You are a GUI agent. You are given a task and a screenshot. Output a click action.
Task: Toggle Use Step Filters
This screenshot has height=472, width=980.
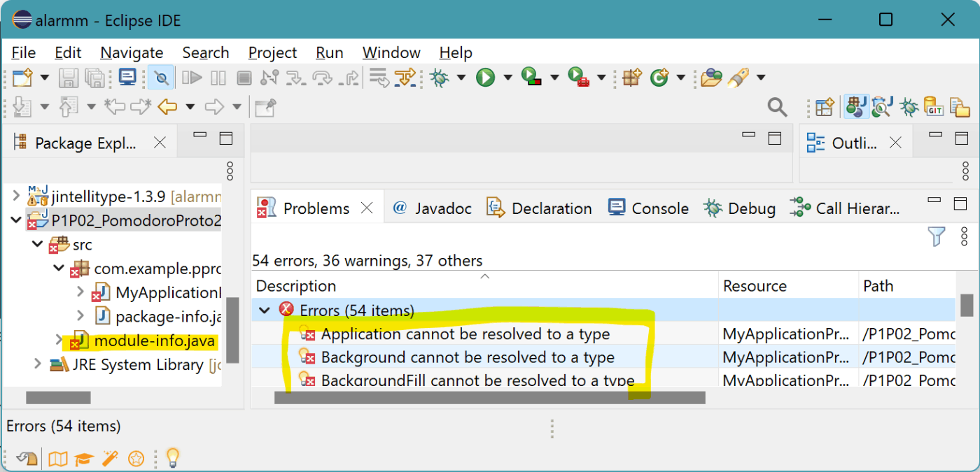click(405, 77)
